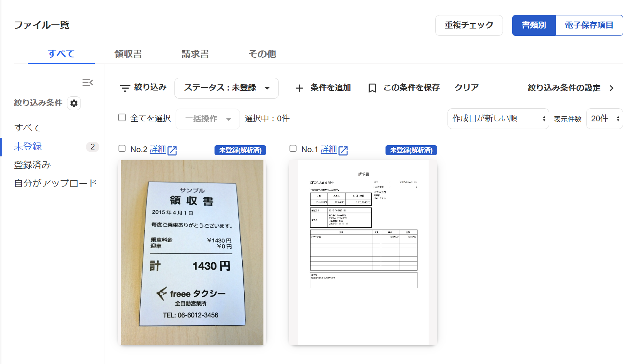Viewport: 637px width, 364px height.
Task: Click the 未登録 count badge 2
Action: [92, 147]
